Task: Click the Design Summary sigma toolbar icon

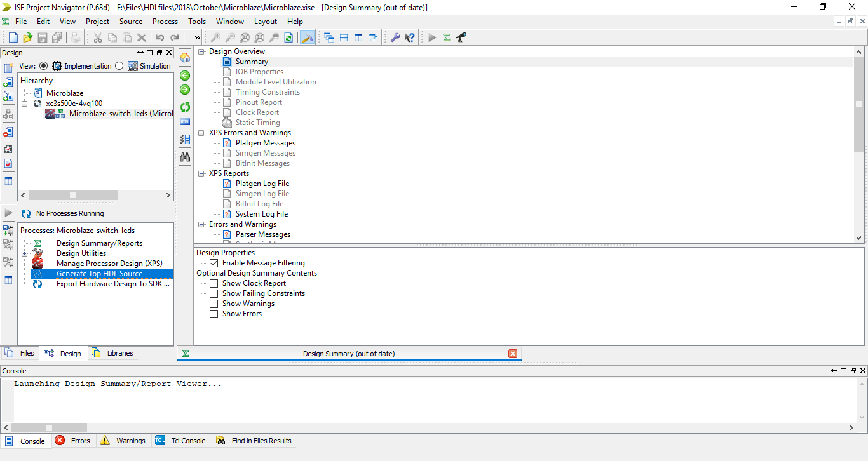Action: coord(447,37)
